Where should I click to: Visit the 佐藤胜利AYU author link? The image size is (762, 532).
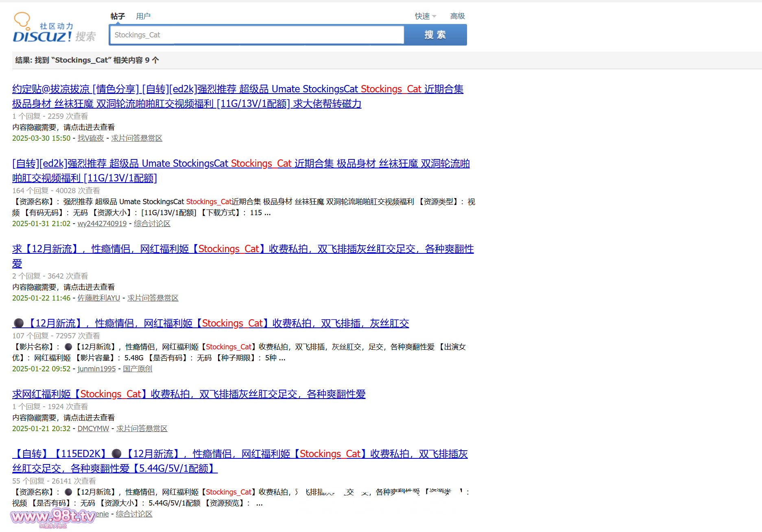pos(99,298)
